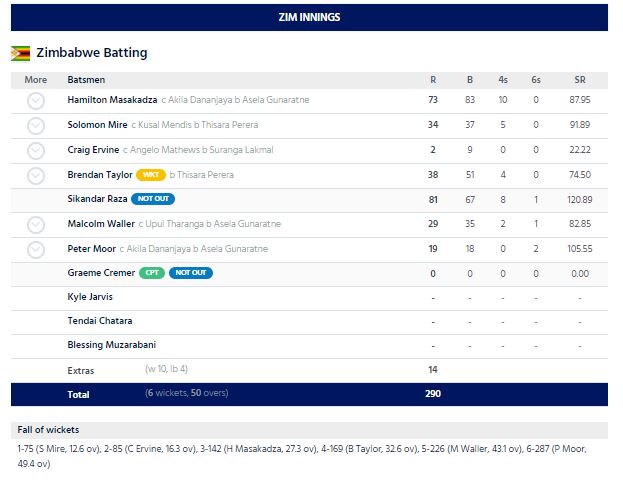623x482 pixels.
Task: Click the Blessing Muzarabani name
Action: (x=111, y=346)
